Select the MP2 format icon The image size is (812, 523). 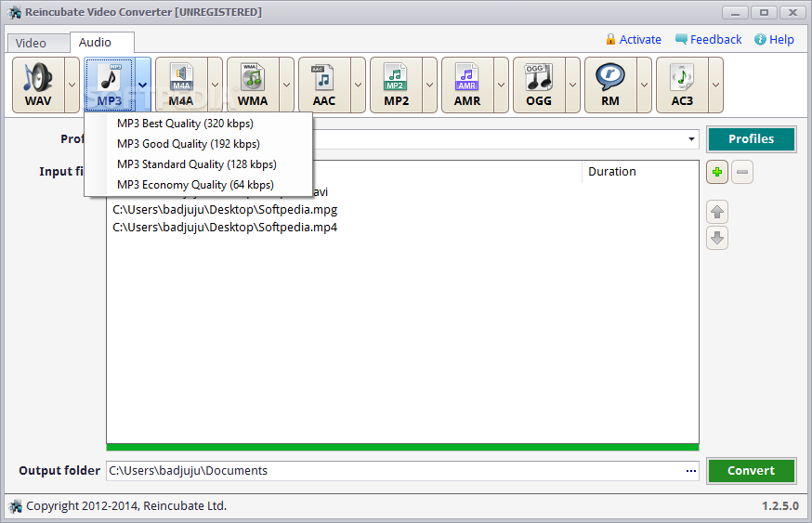tap(396, 85)
